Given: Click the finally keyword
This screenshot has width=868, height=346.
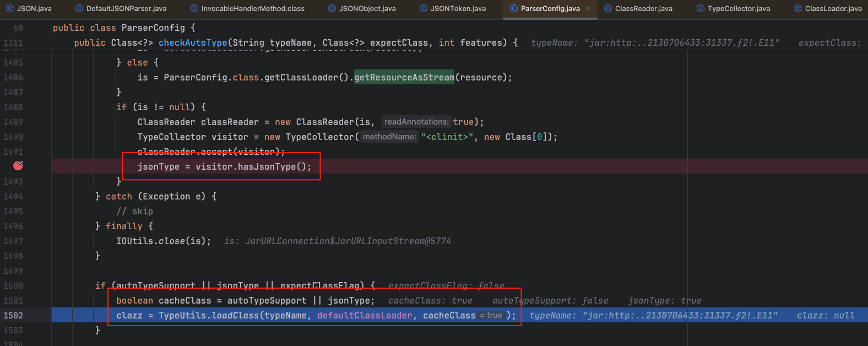Looking at the screenshot, I should (124, 226).
